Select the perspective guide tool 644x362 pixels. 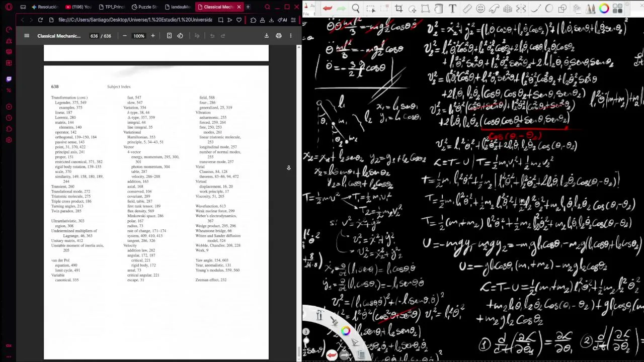coord(508,9)
